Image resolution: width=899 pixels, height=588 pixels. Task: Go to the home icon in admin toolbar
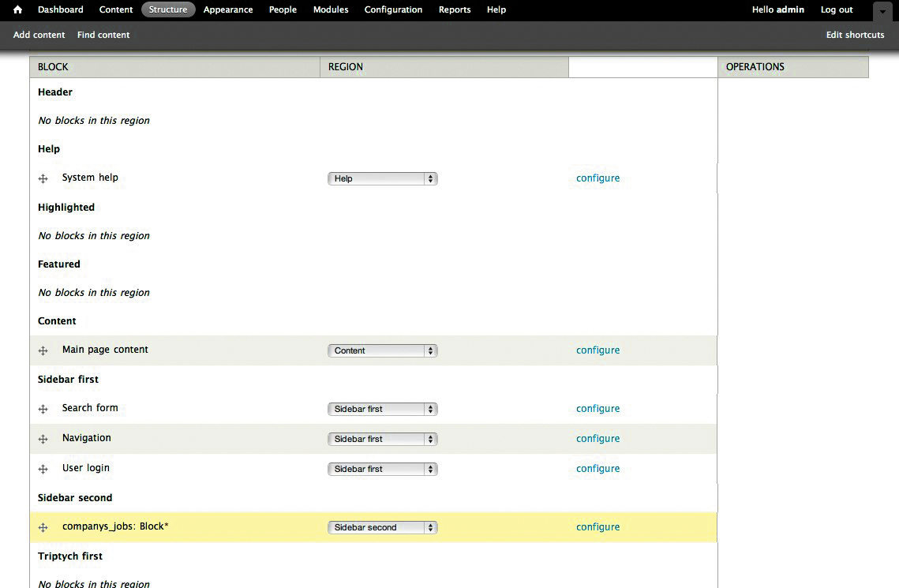(x=18, y=9)
